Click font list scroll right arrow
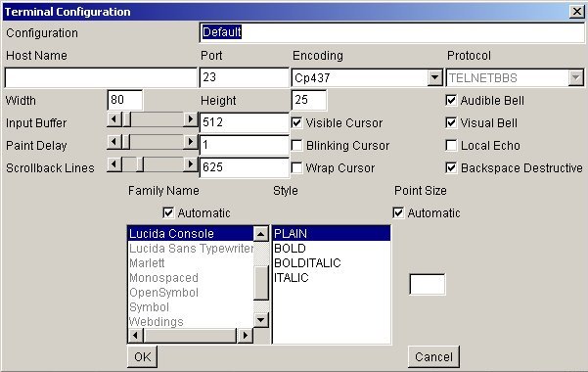The width and height of the screenshot is (588, 372). click(x=246, y=335)
